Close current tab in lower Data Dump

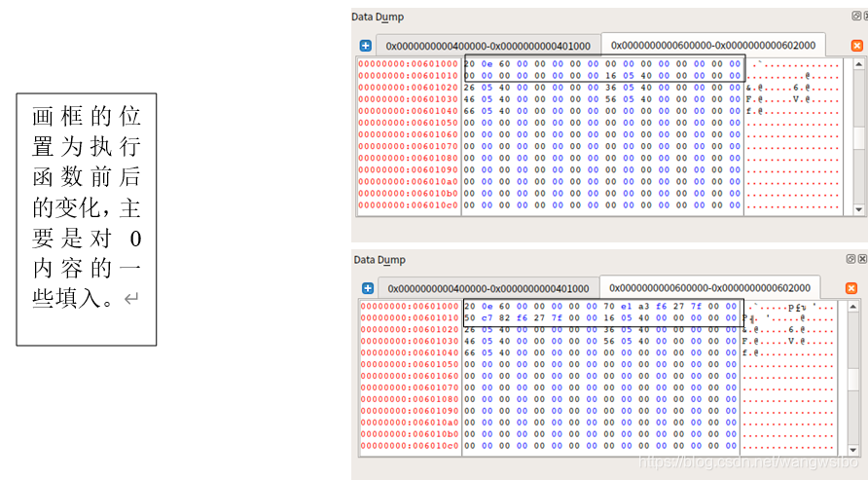pyautogui.click(x=851, y=288)
